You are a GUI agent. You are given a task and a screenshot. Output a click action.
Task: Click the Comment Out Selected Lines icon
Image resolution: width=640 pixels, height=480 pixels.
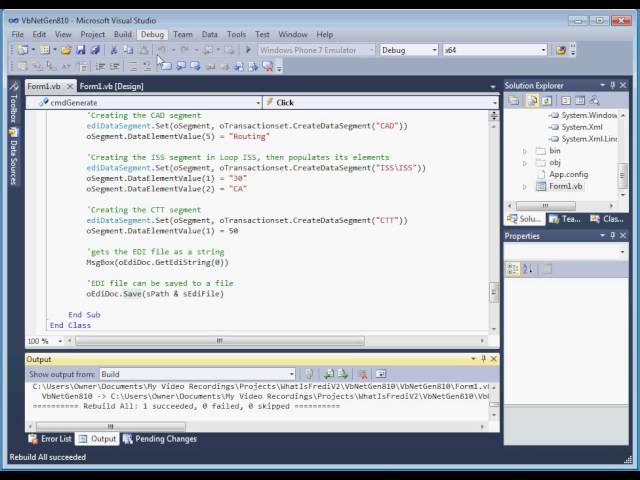[x=133, y=66]
